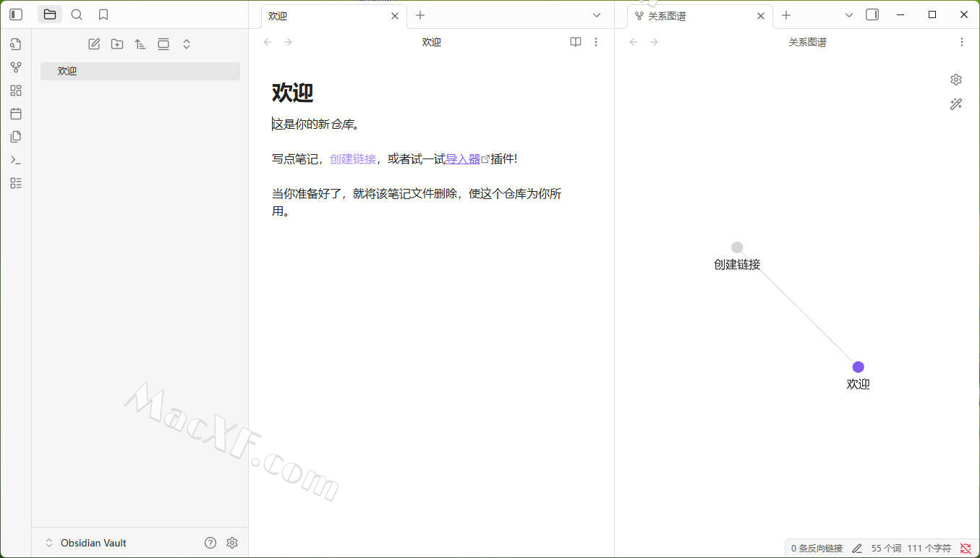Open the quick switcher icon in ribbon
This screenshot has width=980, height=558.
(16, 44)
